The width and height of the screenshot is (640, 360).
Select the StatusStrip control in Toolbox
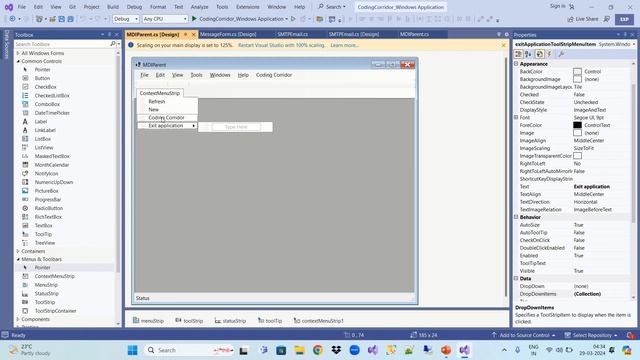(47, 293)
